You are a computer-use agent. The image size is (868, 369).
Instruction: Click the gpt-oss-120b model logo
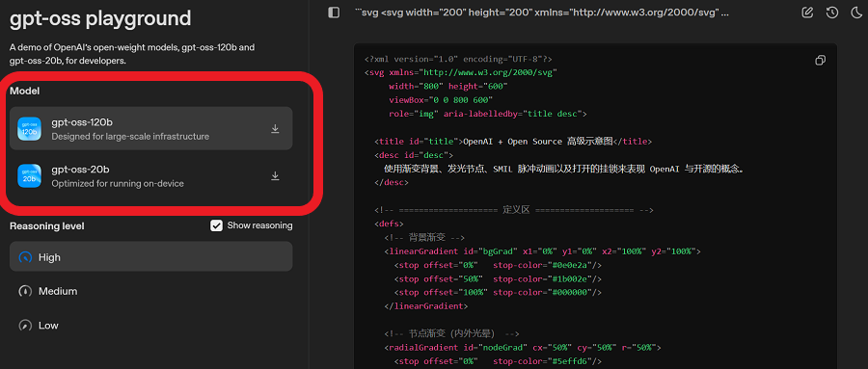(29, 128)
